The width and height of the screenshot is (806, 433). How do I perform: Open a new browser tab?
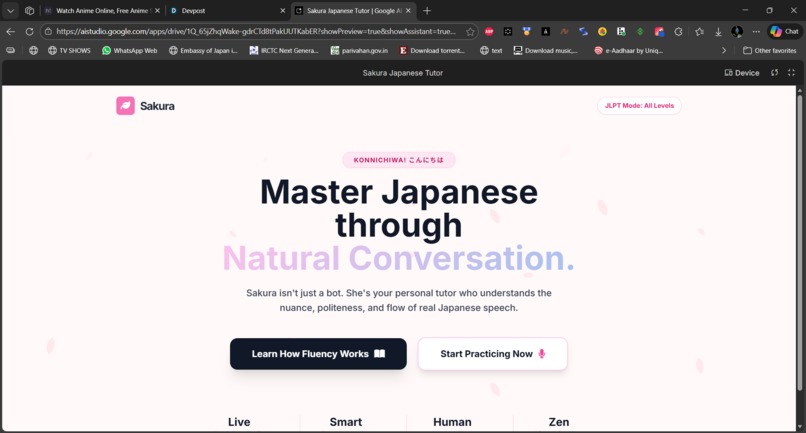click(427, 11)
